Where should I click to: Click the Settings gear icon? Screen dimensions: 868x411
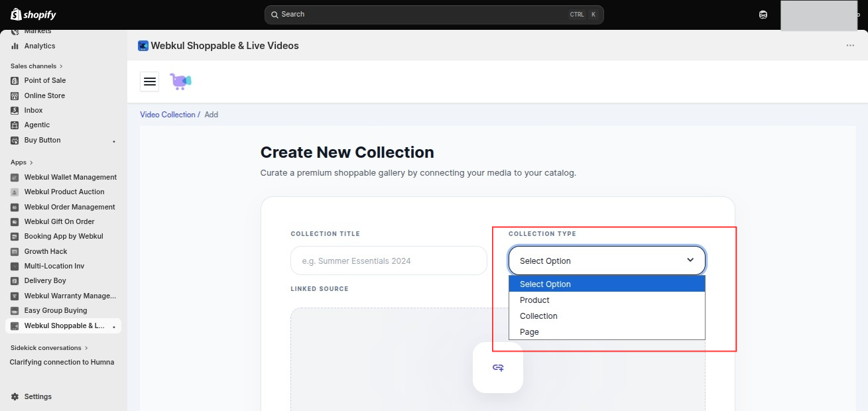point(15,396)
